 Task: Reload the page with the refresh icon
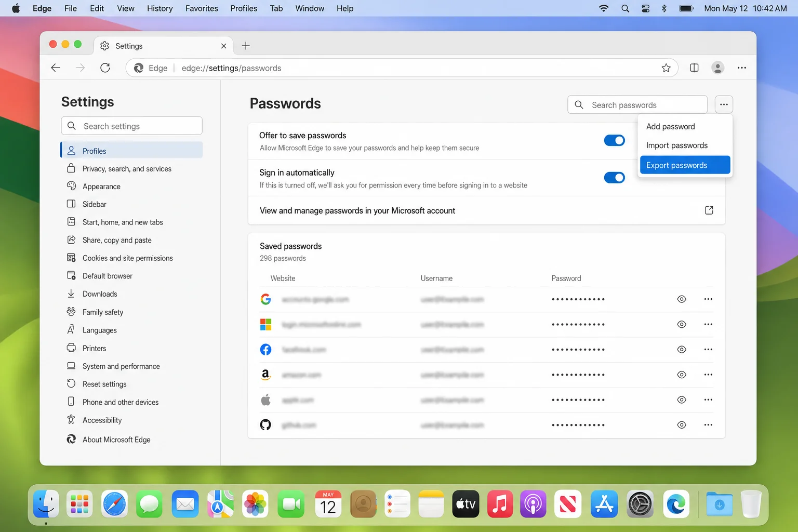click(x=105, y=68)
